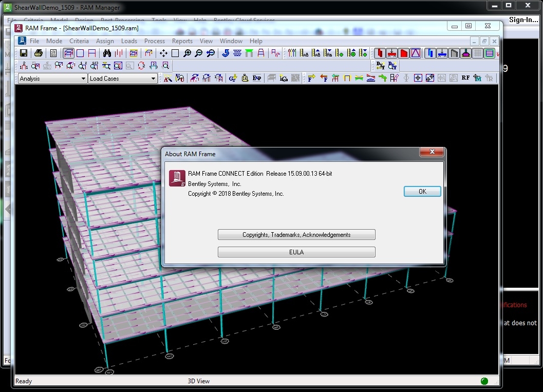Image resolution: width=543 pixels, height=392 pixels.
Task: Open the Mode menu
Action: pyautogui.click(x=54, y=41)
